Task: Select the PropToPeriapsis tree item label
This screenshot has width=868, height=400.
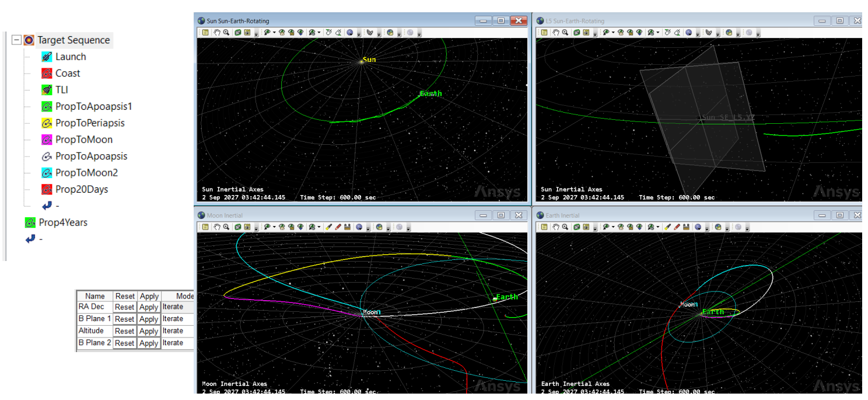Action: [x=90, y=123]
